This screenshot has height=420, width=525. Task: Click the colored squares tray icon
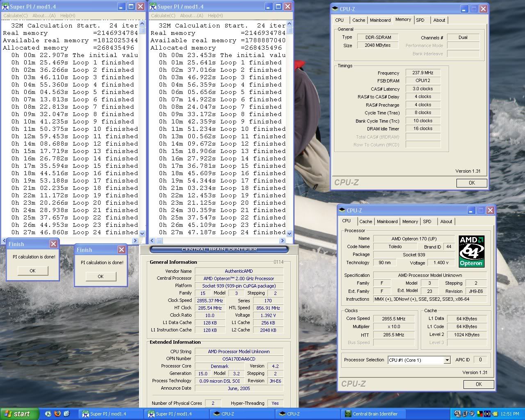[x=479, y=414]
